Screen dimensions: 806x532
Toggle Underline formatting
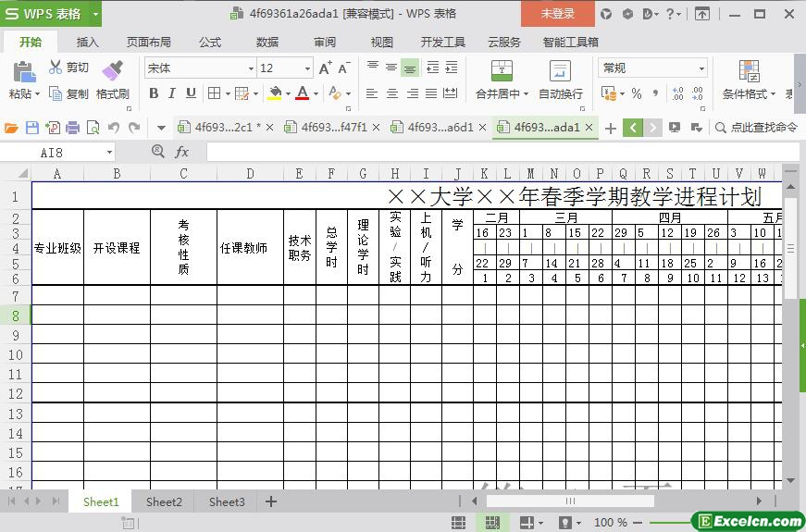pyautogui.click(x=191, y=93)
